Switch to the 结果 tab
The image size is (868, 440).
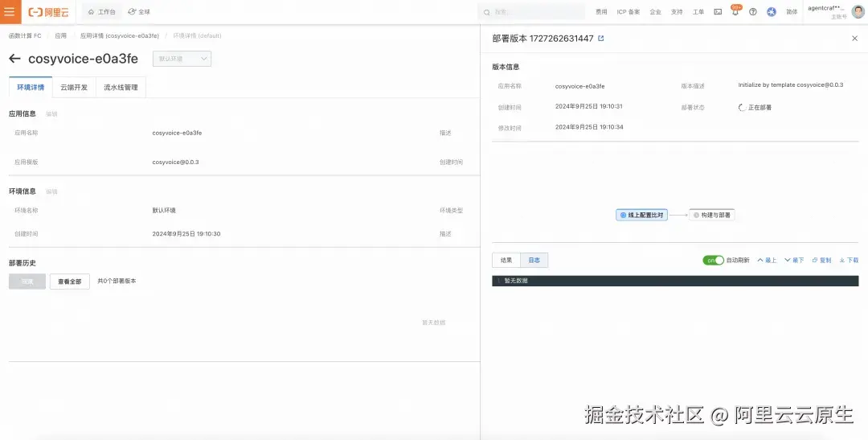coord(506,260)
